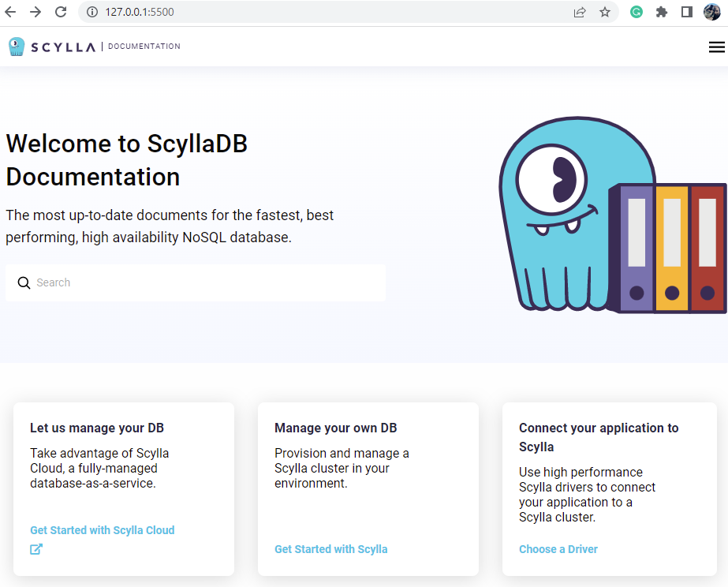This screenshot has width=728, height=587.
Task: Open the Extensions puzzle icon
Action: click(662, 12)
